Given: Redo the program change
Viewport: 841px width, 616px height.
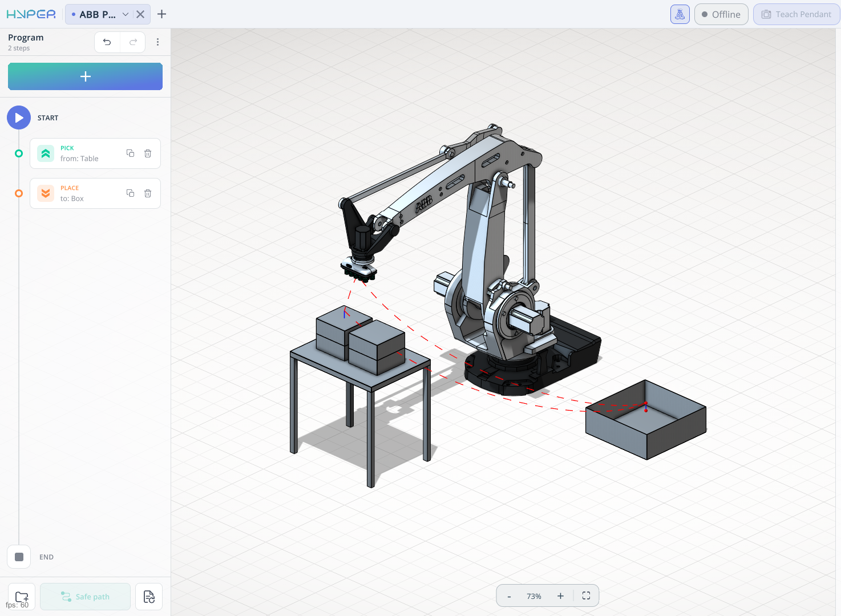Looking at the screenshot, I should click(x=133, y=42).
